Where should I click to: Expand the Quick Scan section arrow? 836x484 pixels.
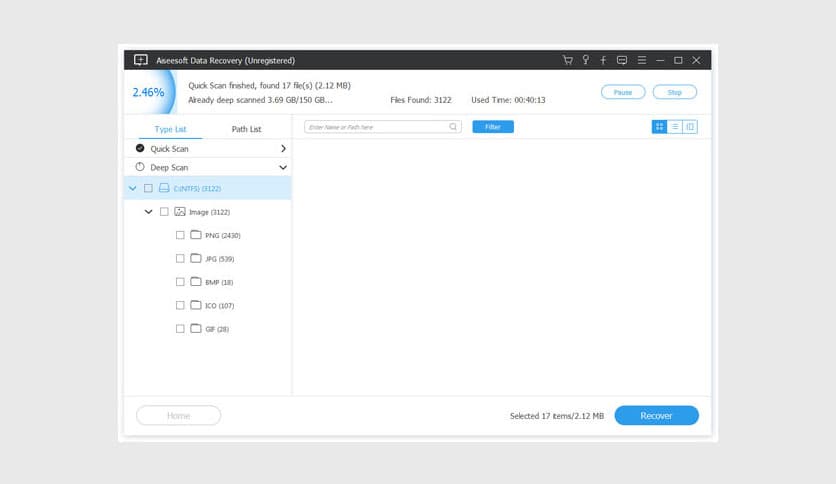[x=283, y=149]
